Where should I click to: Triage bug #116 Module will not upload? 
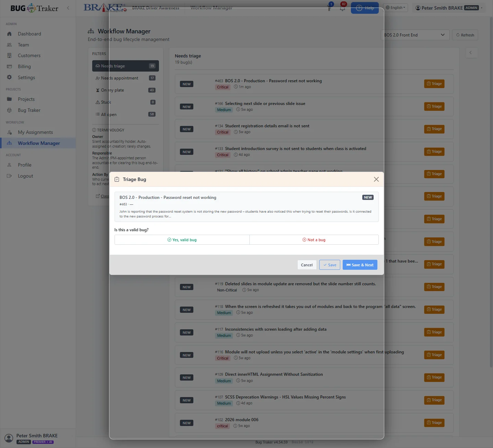434,355
